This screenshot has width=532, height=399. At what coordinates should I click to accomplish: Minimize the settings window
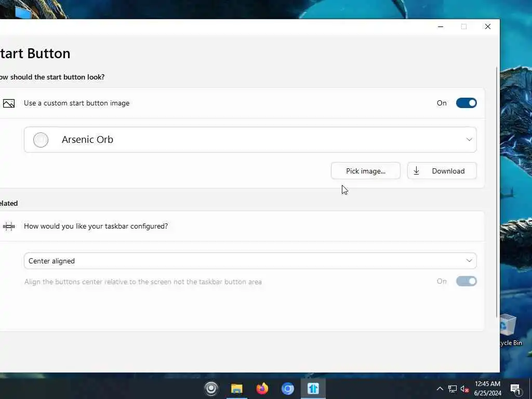coord(441,26)
